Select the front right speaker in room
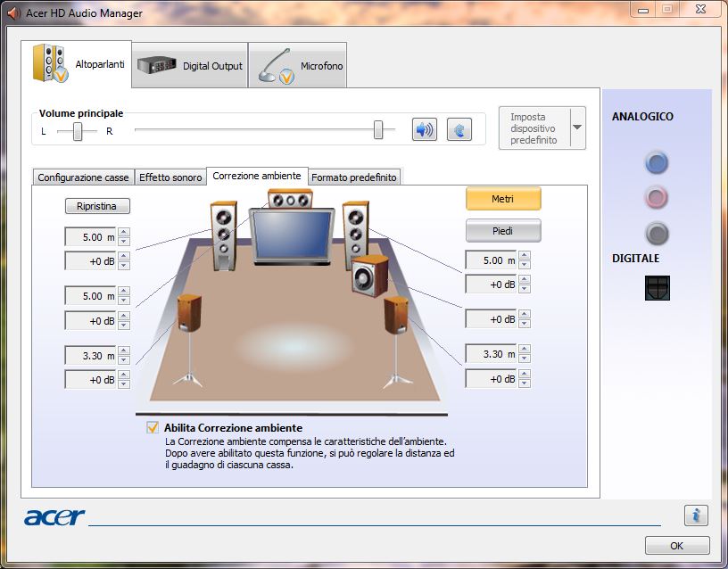 tap(356, 230)
